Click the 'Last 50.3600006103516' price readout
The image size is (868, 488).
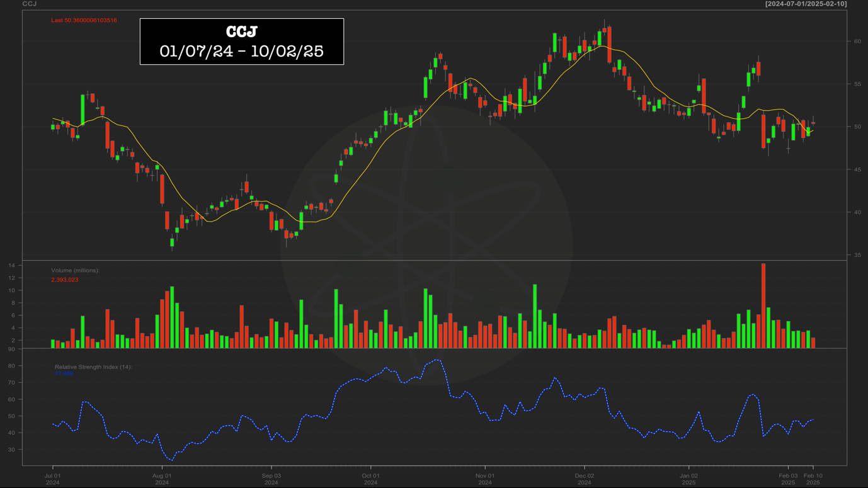point(84,20)
